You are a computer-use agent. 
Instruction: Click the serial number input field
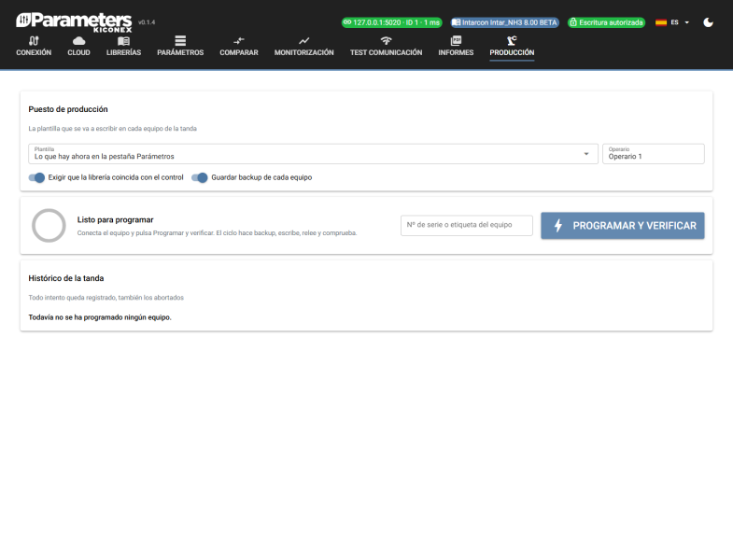pyautogui.click(x=467, y=225)
